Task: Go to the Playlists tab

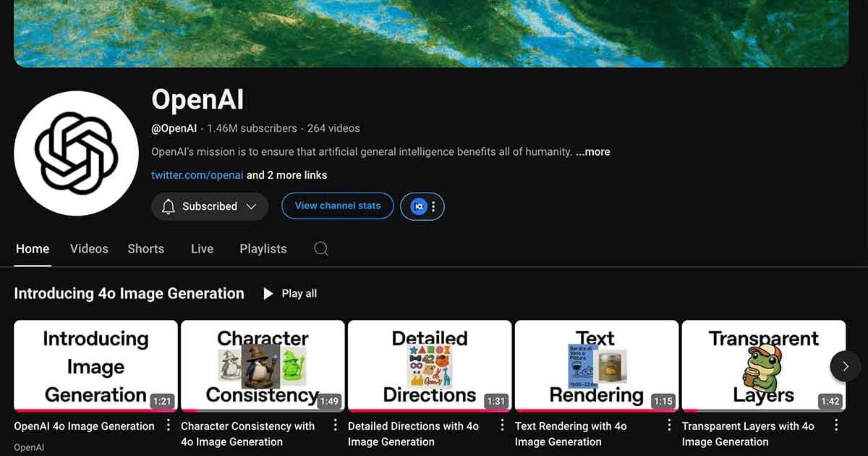Action: [x=263, y=248]
